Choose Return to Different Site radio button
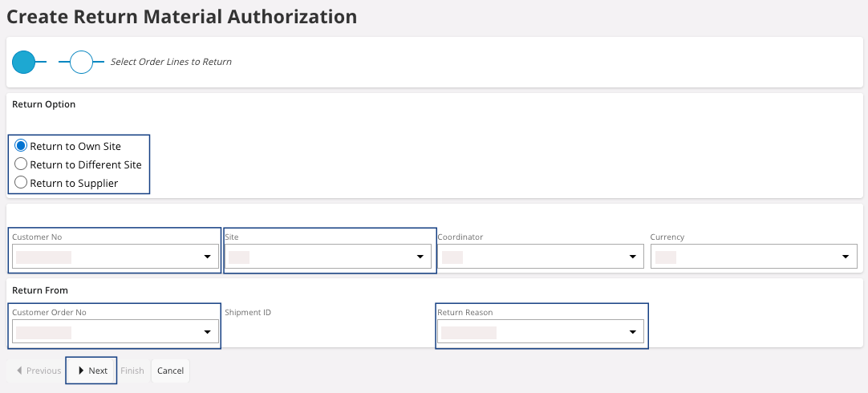 22,164
